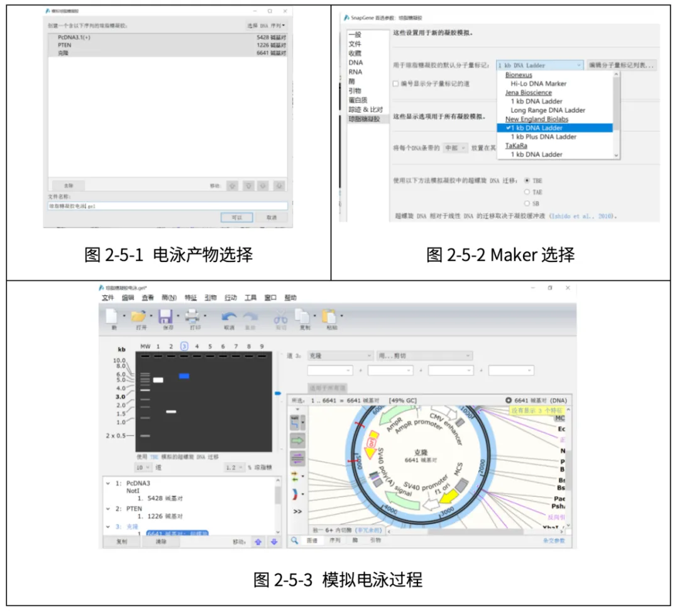Click the blue gel zoom slider handle
679x616 pixels.
(x=278, y=393)
